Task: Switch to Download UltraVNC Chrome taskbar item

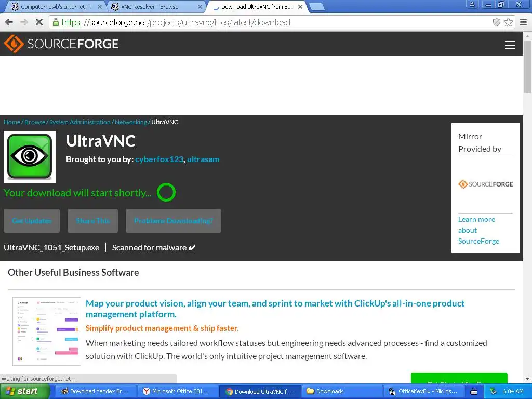Action: [260, 392]
